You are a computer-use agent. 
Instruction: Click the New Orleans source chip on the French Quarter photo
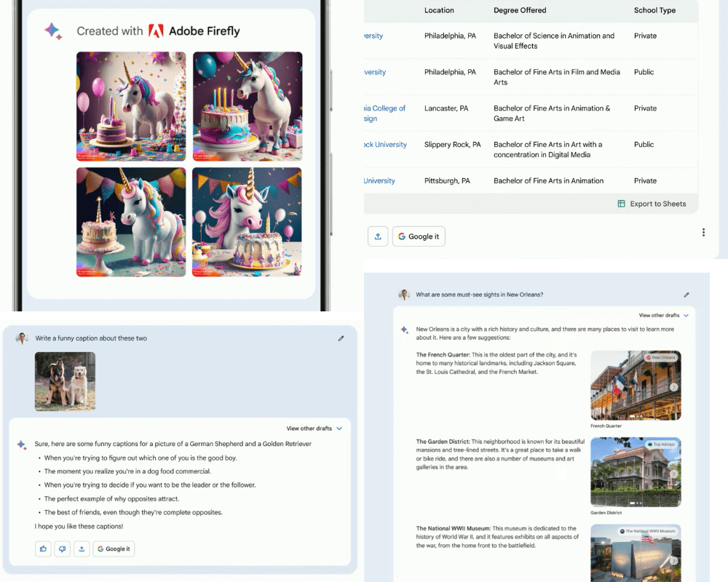click(661, 358)
